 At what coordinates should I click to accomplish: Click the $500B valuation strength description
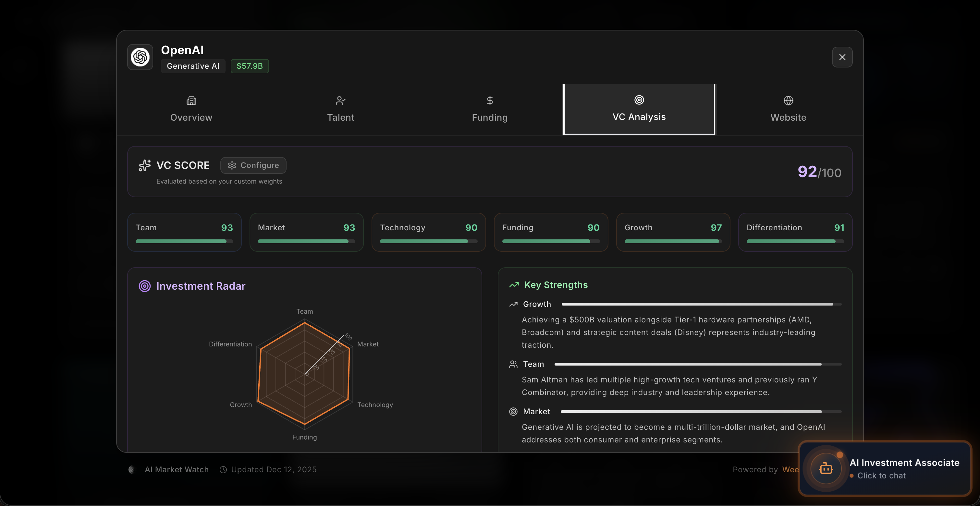click(668, 332)
